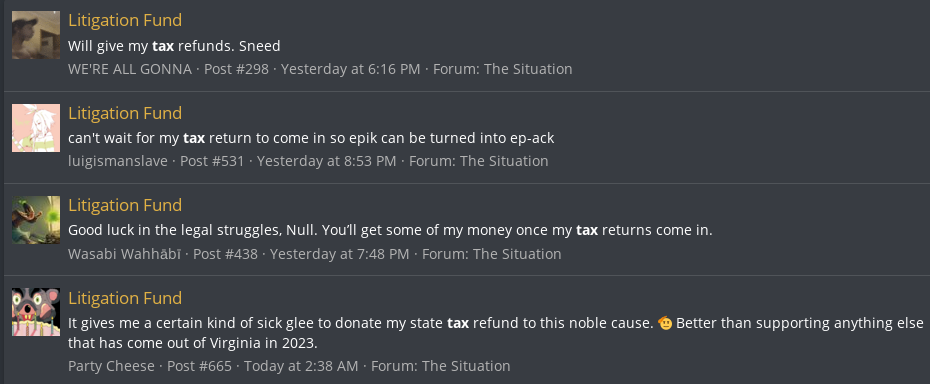The image size is (930, 384).
Task: Click luigismanslave's pink anime avatar
Action: point(36,128)
